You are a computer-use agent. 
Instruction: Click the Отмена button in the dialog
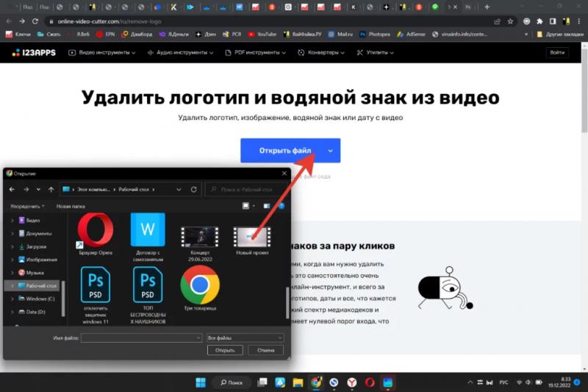coord(265,350)
